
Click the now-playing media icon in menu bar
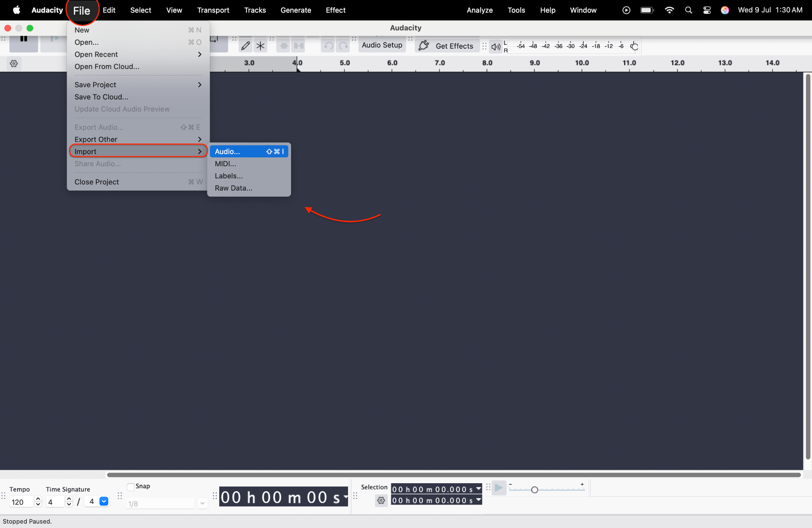tap(626, 10)
